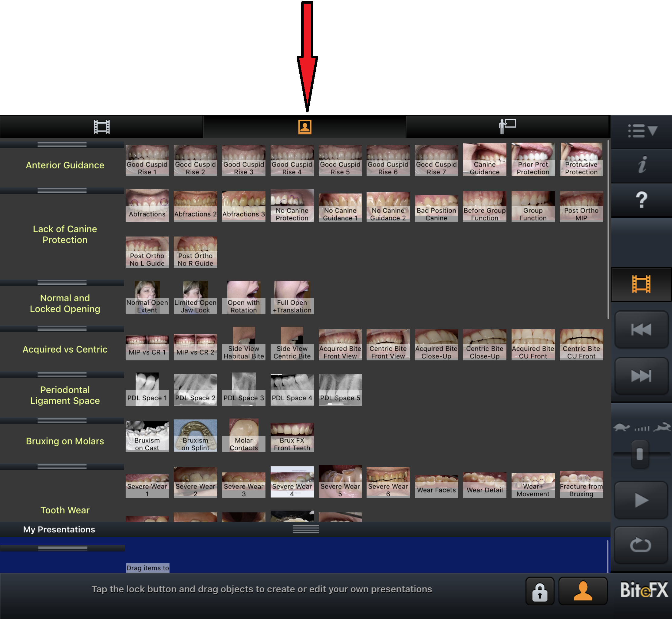Click the BiteFX logo
The height and width of the screenshot is (619, 672).
click(x=644, y=590)
